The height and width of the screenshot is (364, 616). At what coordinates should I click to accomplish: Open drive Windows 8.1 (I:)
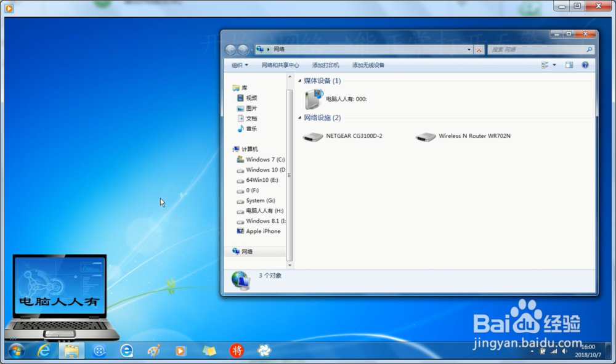coord(261,220)
